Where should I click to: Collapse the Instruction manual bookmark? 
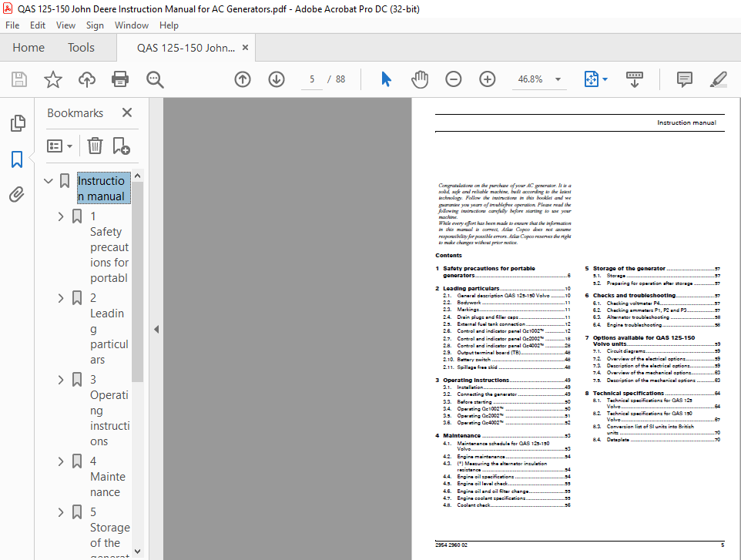click(48, 180)
